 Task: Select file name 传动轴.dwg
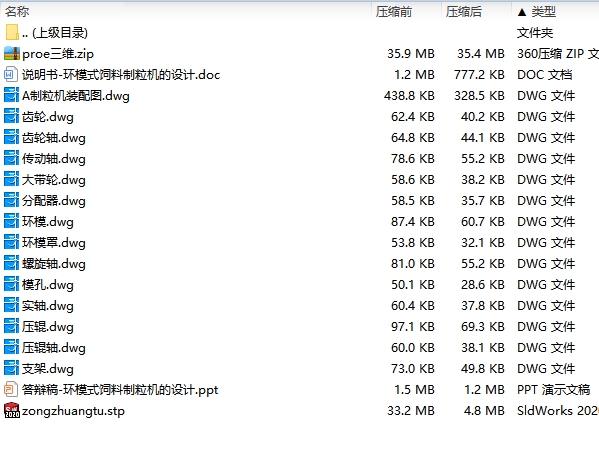[54, 159]
